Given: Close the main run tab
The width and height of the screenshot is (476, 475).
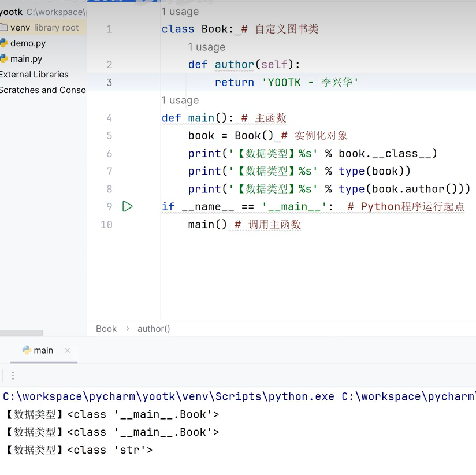Looking at the screenshot, I should tap(68, 351).
